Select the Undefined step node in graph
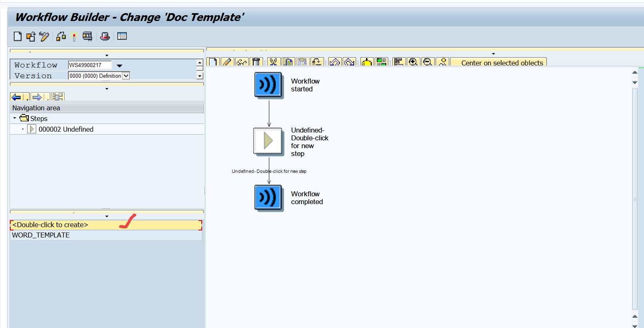 click(x=268, y=141)
